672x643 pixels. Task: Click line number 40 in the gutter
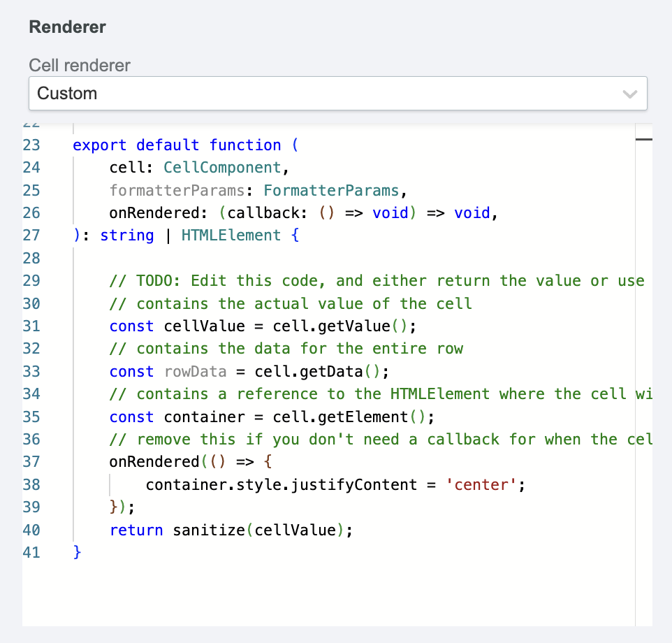coord(31,530)
